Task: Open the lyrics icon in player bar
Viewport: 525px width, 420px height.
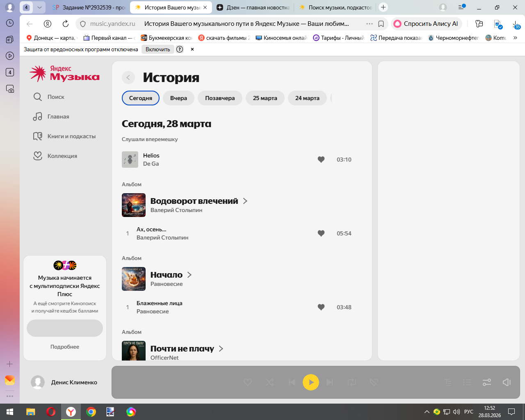Action: [448, 382]
